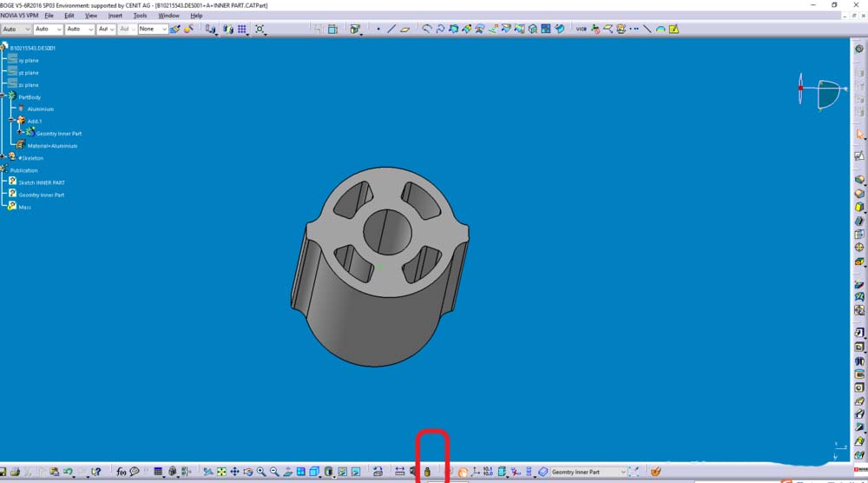Open the NOVIA V5 VPM menu
The height and width of the screenshot is (483, 868).
pyautogui.click(x=19, y=16)
